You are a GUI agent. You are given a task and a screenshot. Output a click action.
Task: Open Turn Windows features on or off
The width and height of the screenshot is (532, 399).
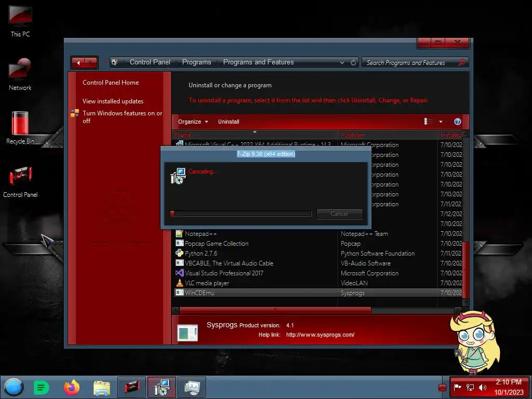[x=122, y=117]
